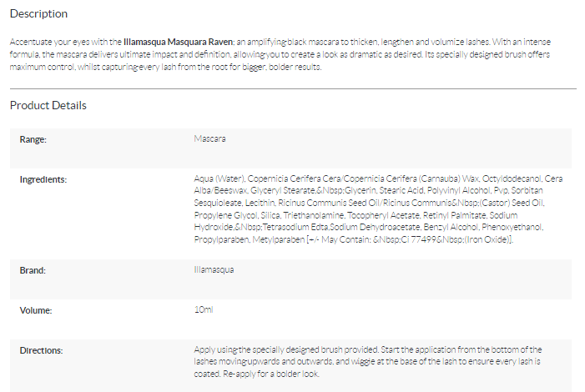Click the Ingredients row label
Image resolution: width=585 pixels, height=392 pixels.
tap(43, 179)
